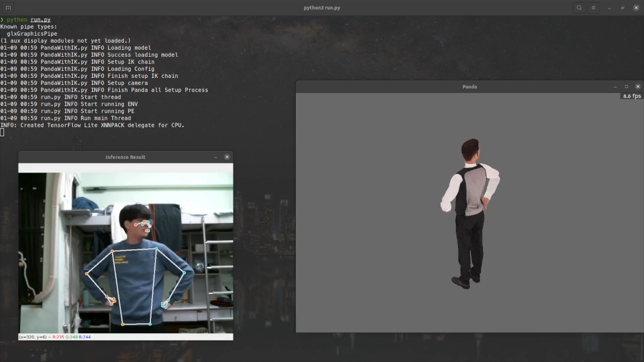Close the Panda window
This screenshot has width=644, height=362.
pos(638,86)
